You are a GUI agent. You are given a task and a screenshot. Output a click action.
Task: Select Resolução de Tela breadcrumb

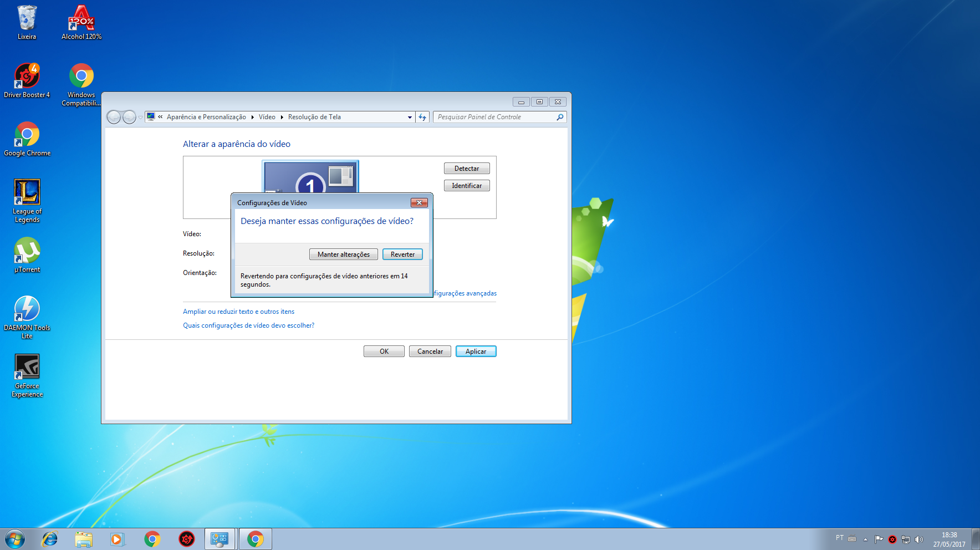click(314, 117)
